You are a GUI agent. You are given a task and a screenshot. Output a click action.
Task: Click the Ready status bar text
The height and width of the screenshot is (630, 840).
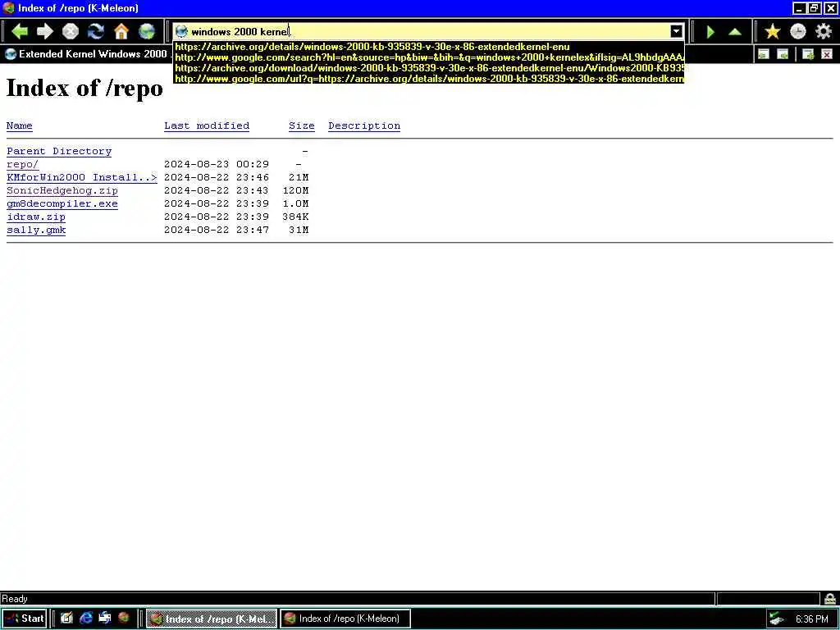[15, 599]
